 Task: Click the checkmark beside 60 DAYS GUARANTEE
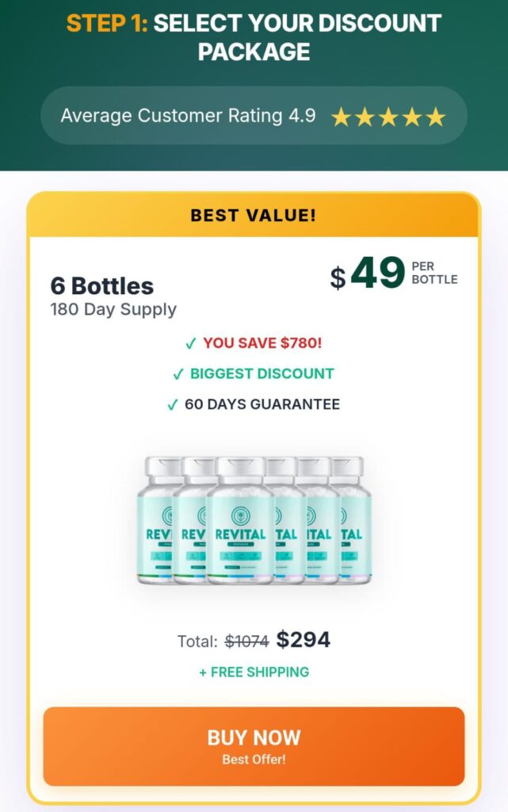tap(173, 404)
